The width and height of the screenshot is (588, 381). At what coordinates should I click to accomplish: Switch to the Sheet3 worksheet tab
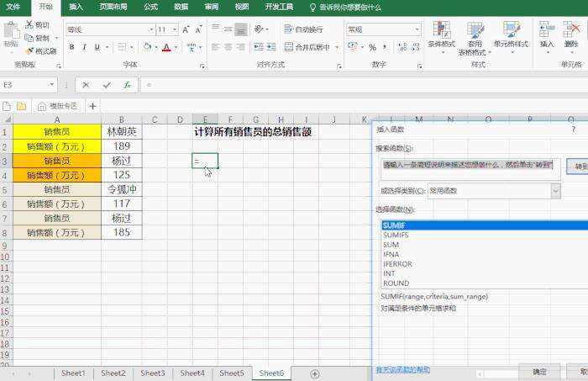[x=152, y=373]
